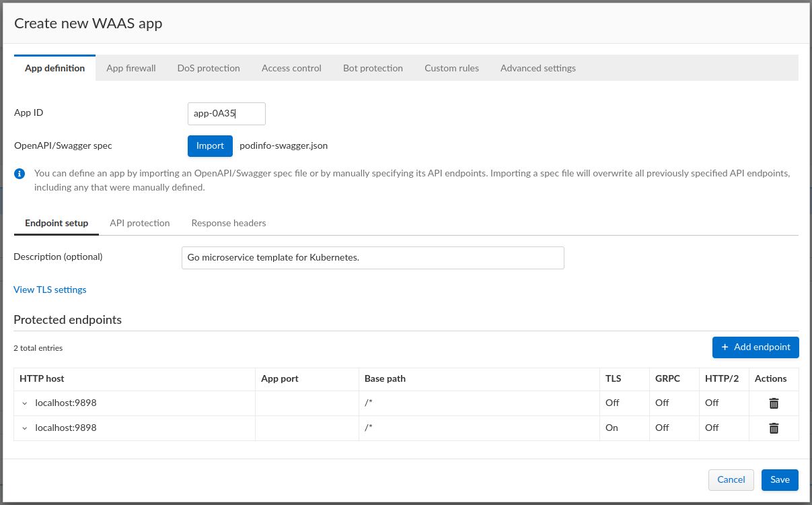812x505 pixels.
Task: Focus the Description text field
Action: pos(372,258)
